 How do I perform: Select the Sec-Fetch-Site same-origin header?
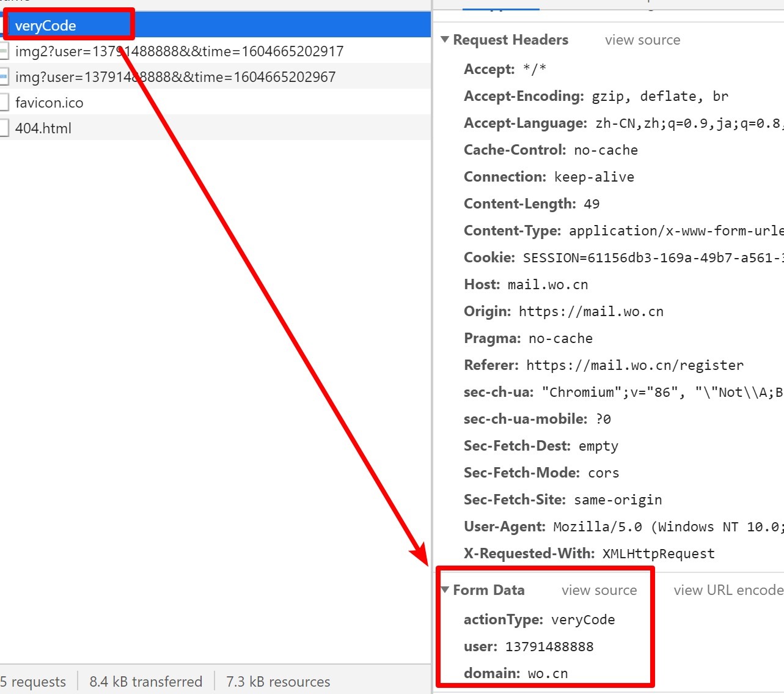click(x=563, y=500)
